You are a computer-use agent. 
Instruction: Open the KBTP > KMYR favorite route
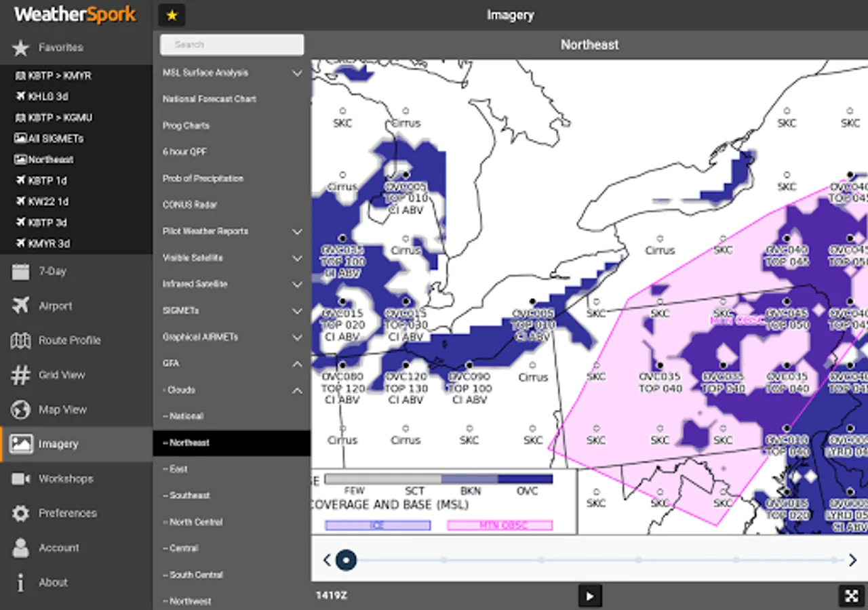(x=60, y=75)
